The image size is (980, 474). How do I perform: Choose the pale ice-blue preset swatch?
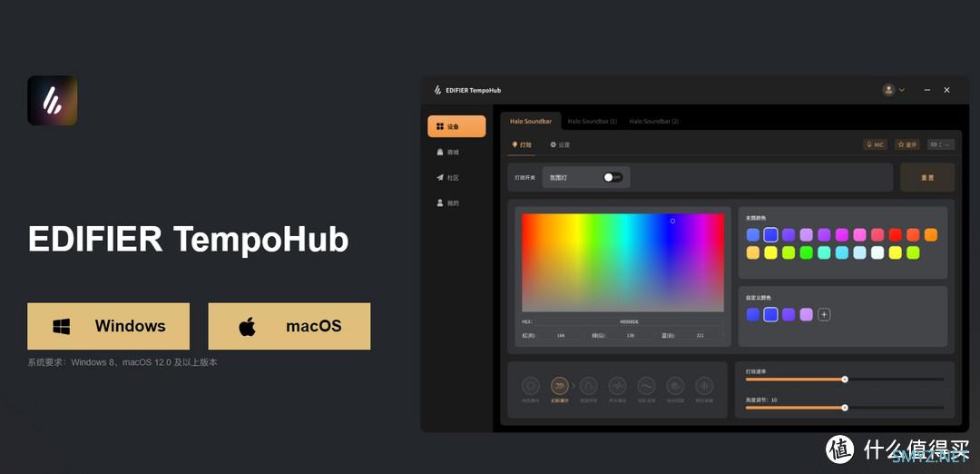pos(860,252)
